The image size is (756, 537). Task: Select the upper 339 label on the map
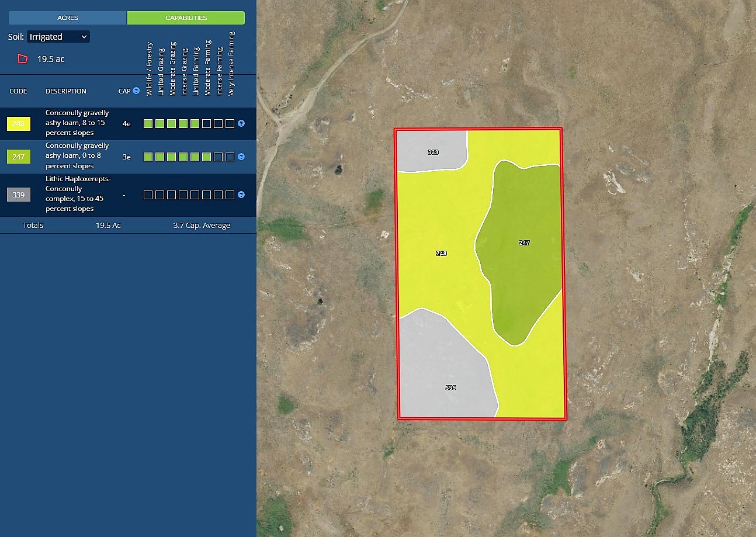pyautogui.click(x=433, y=152)
